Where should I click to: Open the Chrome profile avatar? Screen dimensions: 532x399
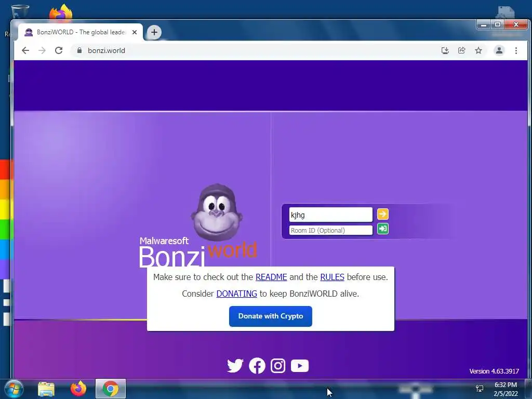[x=499, y=50]
